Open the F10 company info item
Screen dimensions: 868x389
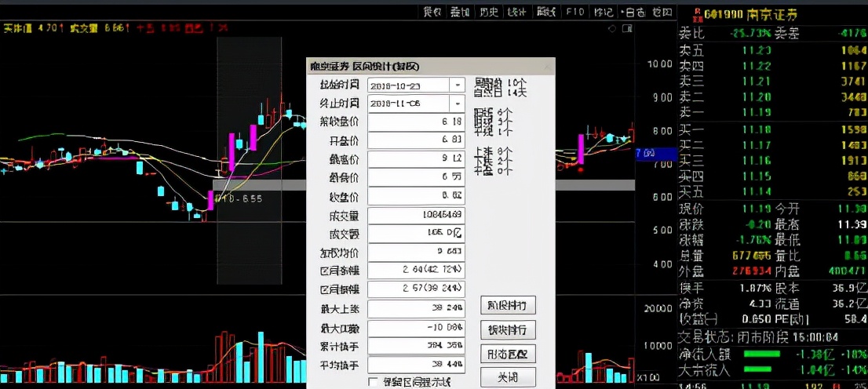[574, 13]
